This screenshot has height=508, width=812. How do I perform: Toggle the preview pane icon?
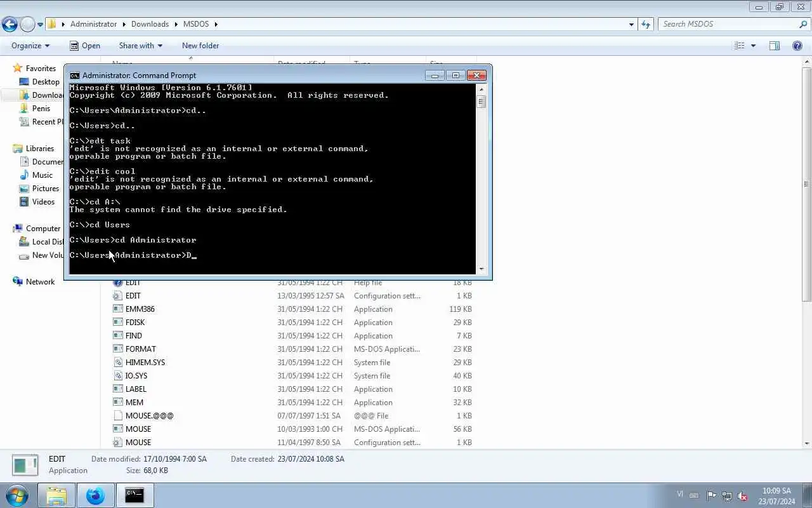775,46
